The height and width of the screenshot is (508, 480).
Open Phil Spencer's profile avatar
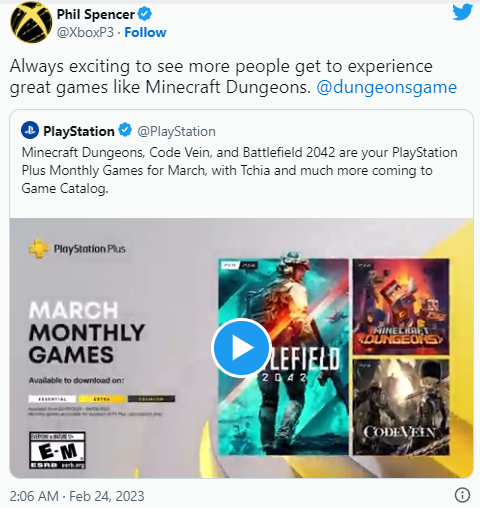[x=31, y=22]
